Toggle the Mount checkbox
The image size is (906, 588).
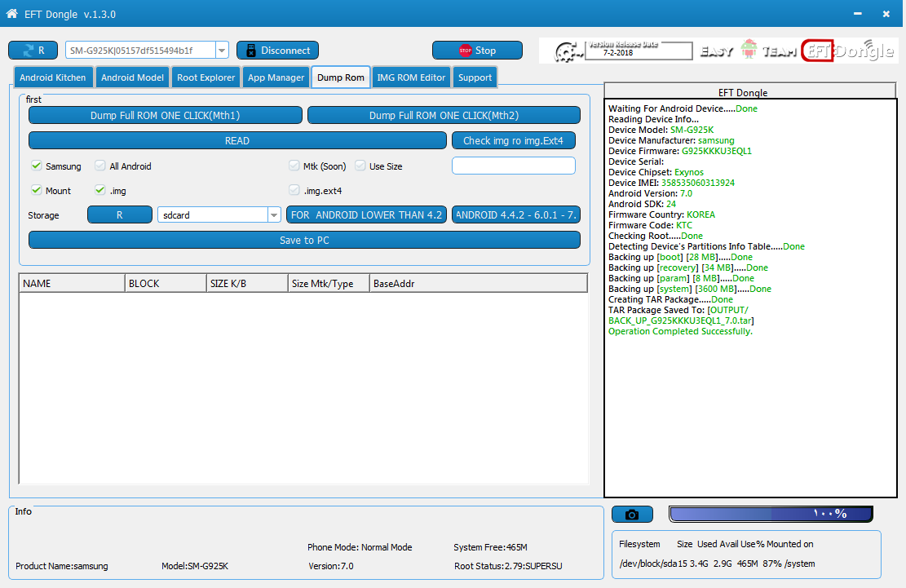(37, 190)
